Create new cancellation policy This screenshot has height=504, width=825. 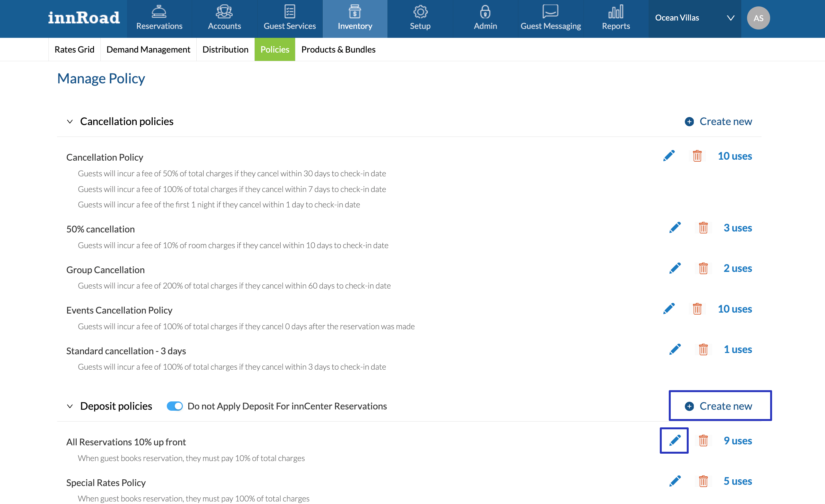[718, 122]
